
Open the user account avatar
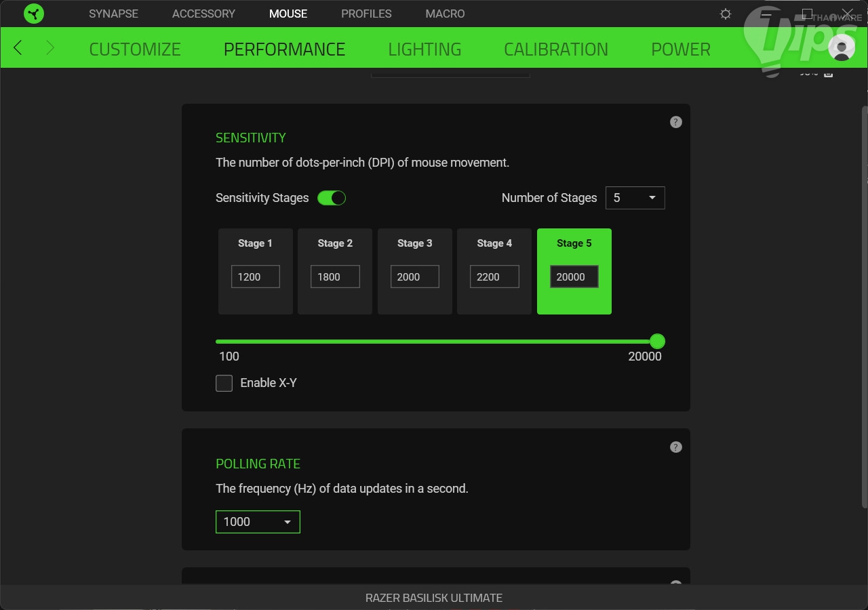click(x=842, y=47)
